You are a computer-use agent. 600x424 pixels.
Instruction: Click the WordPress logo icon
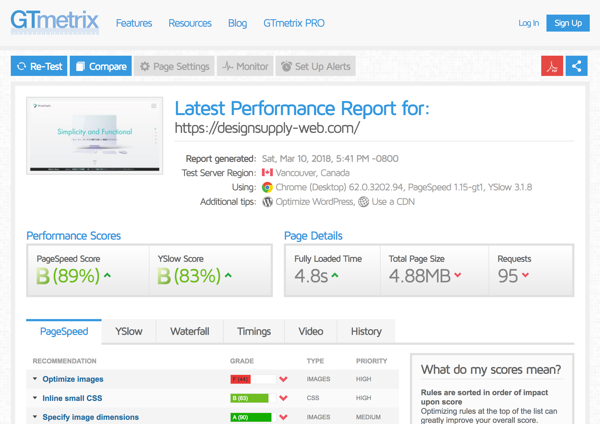[x=267, y=202]
